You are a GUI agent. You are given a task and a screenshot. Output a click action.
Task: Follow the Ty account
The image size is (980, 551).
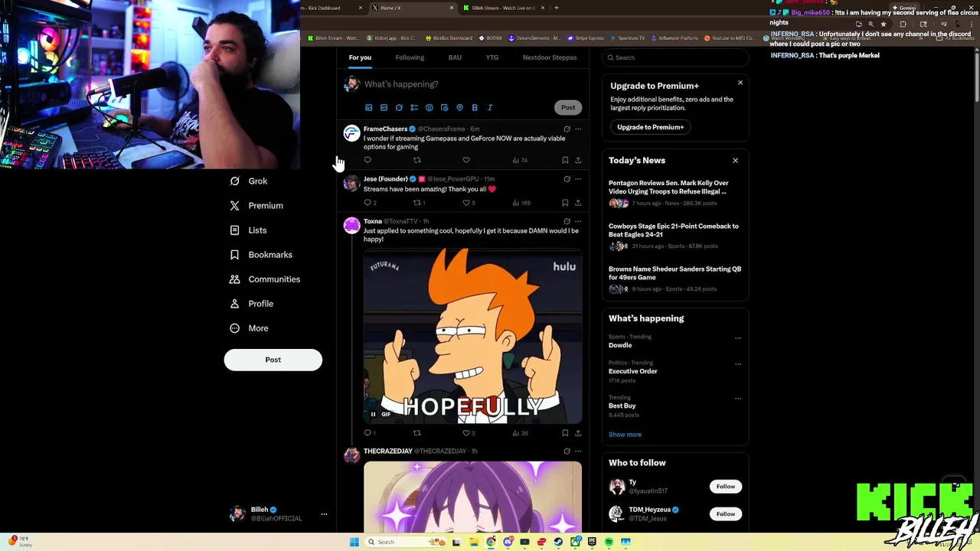pos(726,487)
